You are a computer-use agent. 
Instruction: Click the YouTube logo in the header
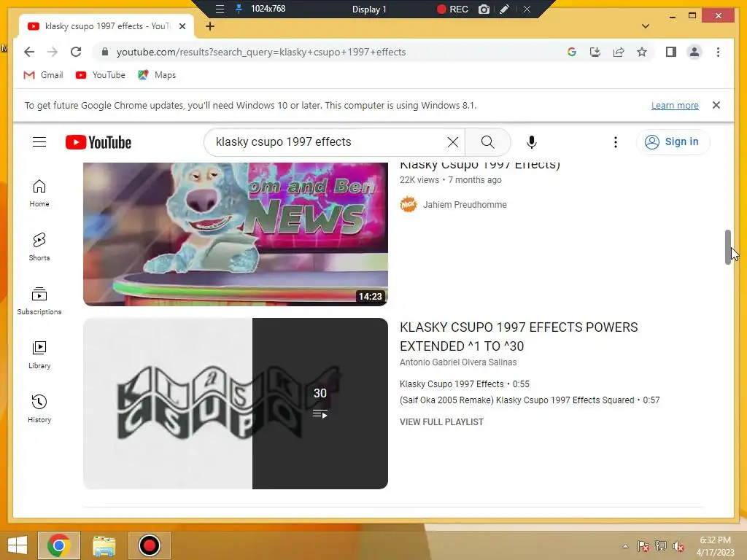[x=98, y=142]
